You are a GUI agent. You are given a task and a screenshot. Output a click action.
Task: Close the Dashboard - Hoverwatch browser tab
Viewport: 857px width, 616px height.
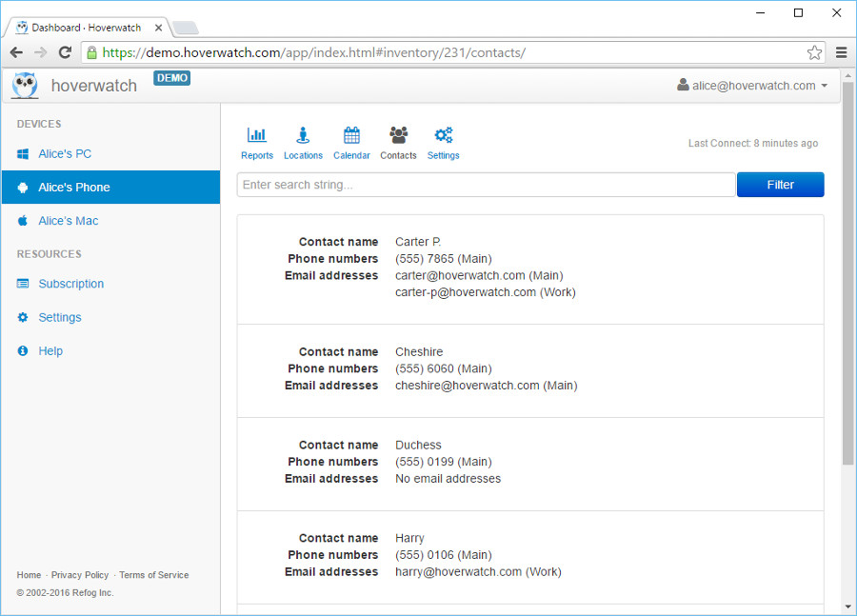point(159,28)
